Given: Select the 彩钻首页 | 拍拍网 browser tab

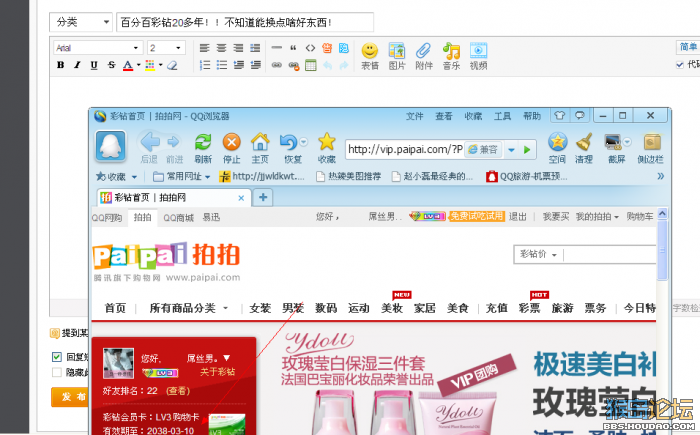Looking at the screenshot, I should [173, 197].
